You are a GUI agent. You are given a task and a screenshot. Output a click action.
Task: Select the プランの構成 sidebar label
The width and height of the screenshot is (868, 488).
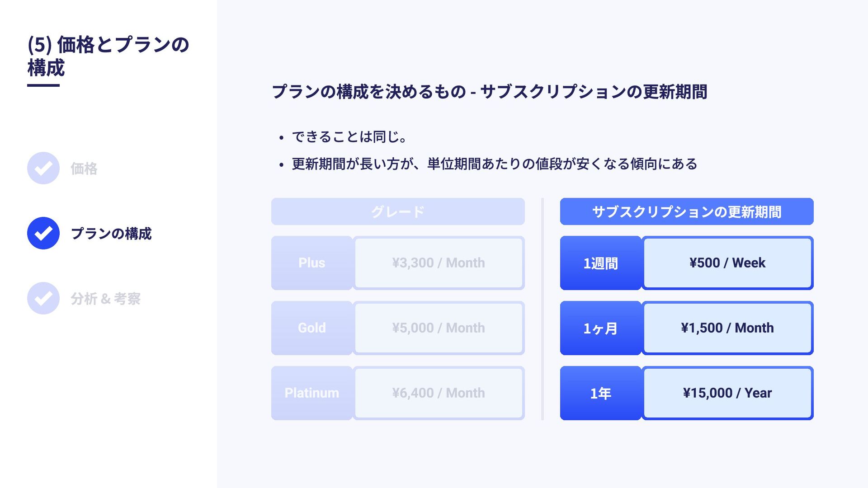click(x=111, y=234)
